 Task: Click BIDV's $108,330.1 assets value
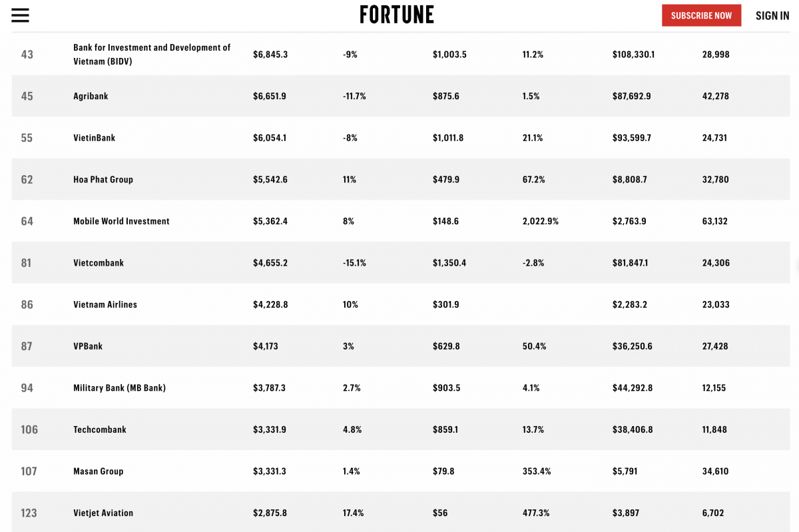click(x=633, y=55)
